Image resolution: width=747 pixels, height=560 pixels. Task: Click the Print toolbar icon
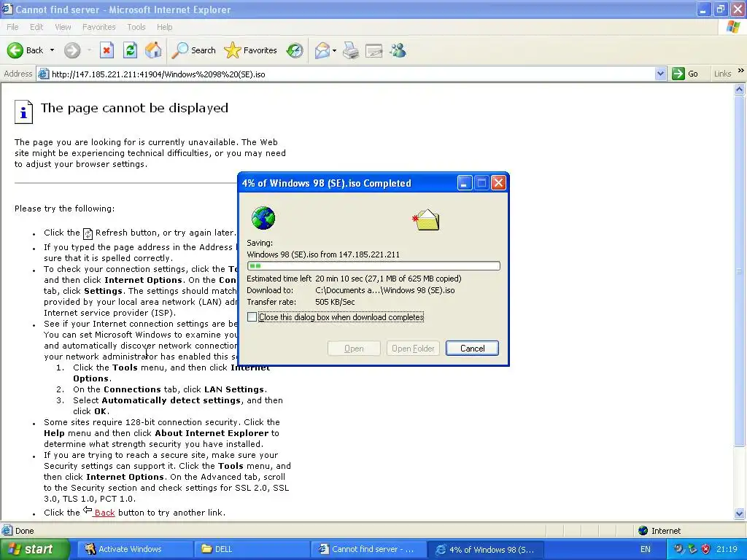(351, 50)
